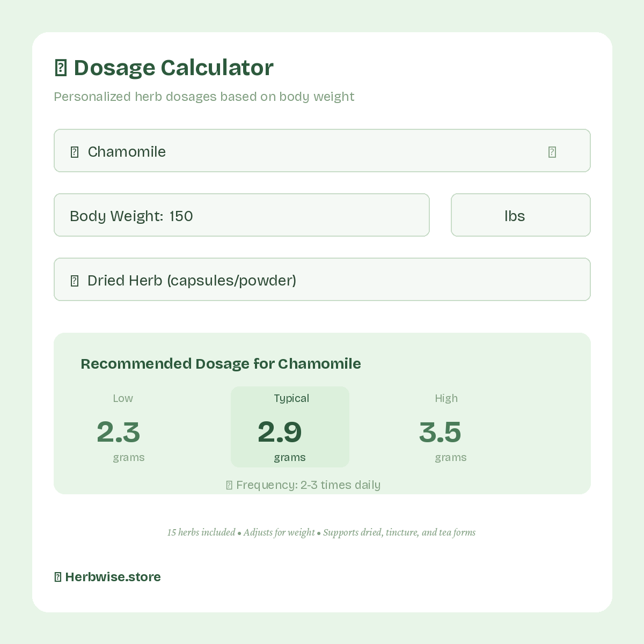Click the Body Weight input field
Screen dimensions: 644x644
[241, 215]
